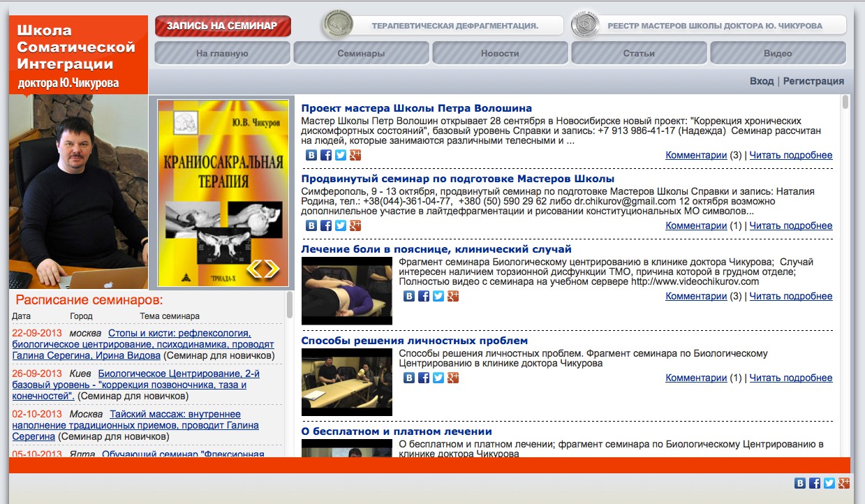Open the Статьи menu item
The image size is (865, 504).
[639, 53]
